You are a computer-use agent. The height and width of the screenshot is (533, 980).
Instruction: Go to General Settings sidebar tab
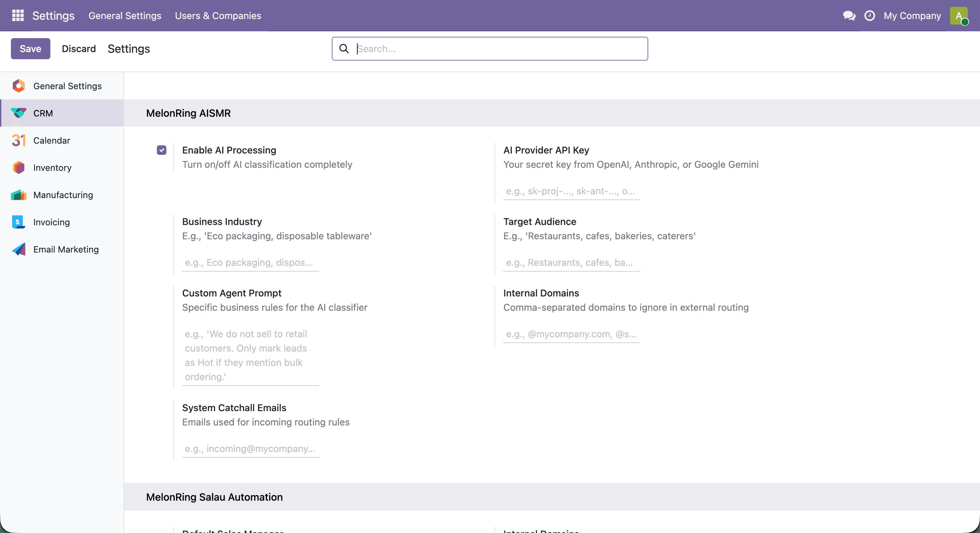pos(62,86)
